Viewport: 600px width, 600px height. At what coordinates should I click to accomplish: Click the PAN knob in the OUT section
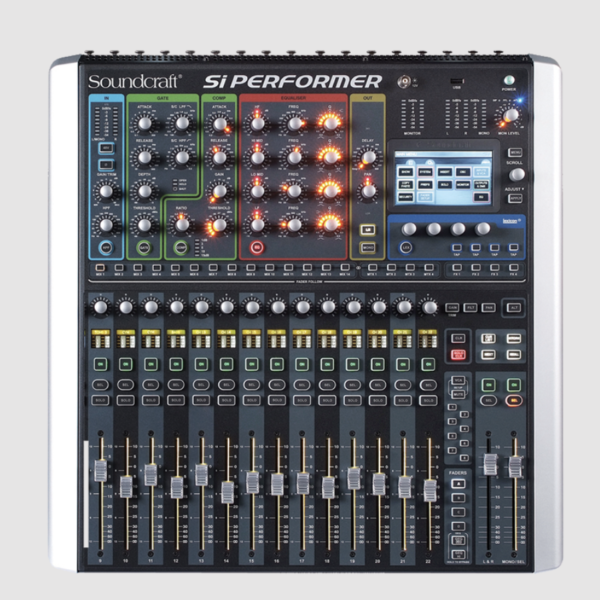(x=368, y=191)
